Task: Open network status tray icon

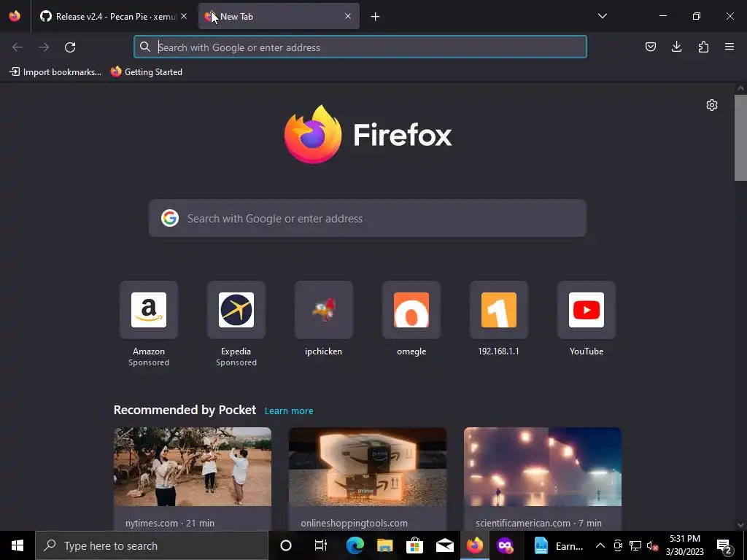Action: click(x=635, y=545)
